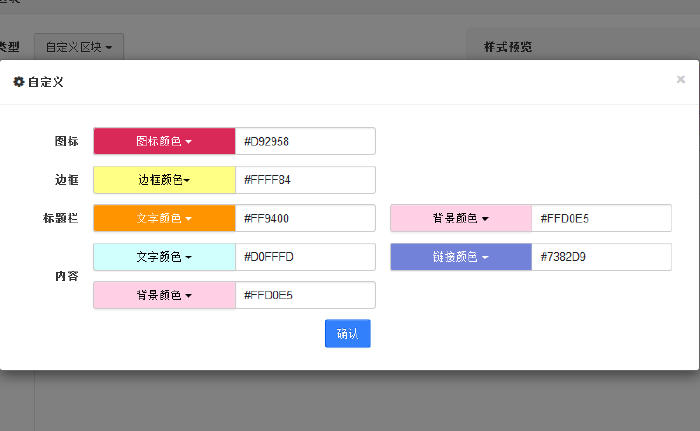700x431 pixels.
Task: Click the 标题栏 row label
Action: coord(60,218)
